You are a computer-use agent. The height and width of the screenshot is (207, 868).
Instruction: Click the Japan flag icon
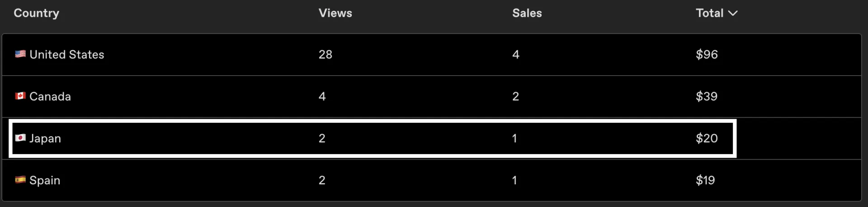click(20, 138)
